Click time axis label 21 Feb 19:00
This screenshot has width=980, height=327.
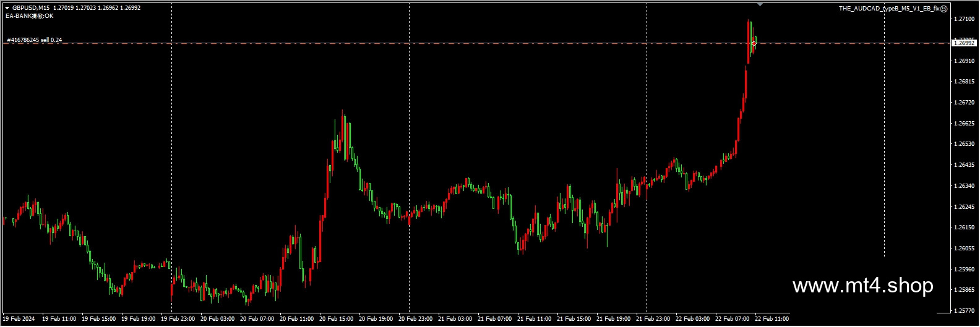click(x=613, y=320)
